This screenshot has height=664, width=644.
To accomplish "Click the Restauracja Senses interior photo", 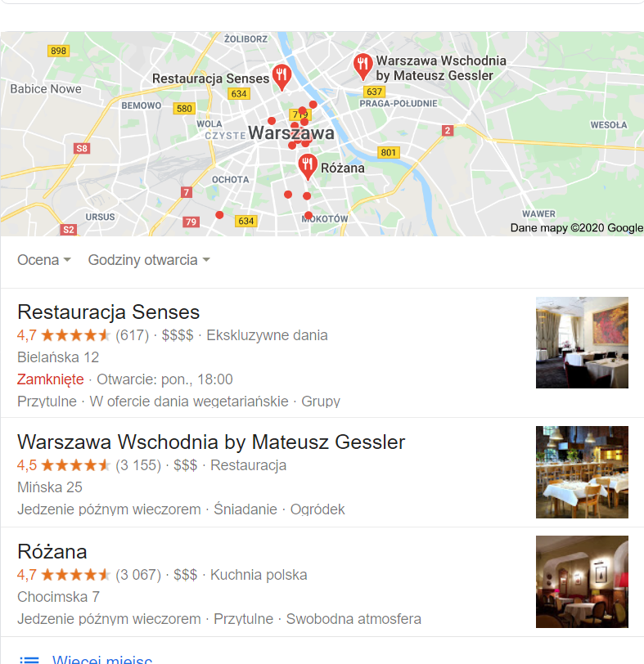I will click(x=582, y=343).
